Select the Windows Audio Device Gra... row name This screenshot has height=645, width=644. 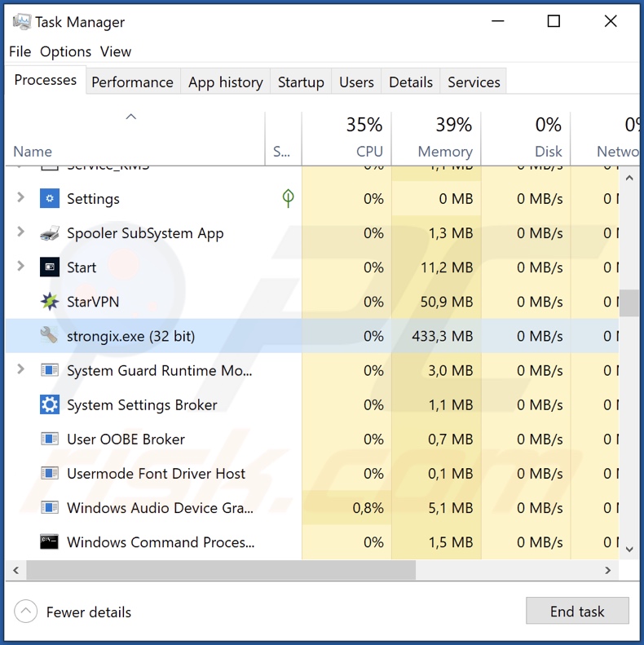tap(160, 508)
